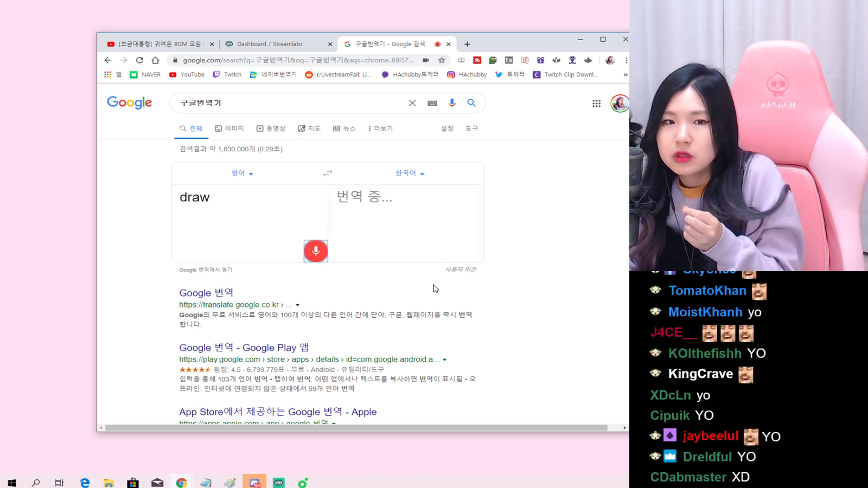868x488 pixels.
Task: Open 더보기 more search categories
Action: pos(380,129)
